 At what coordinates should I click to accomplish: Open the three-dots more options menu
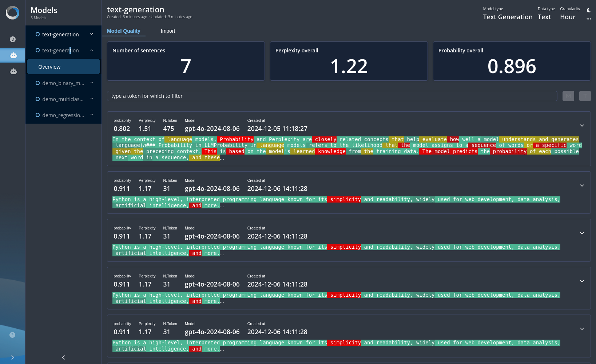[x=589, y=19]
